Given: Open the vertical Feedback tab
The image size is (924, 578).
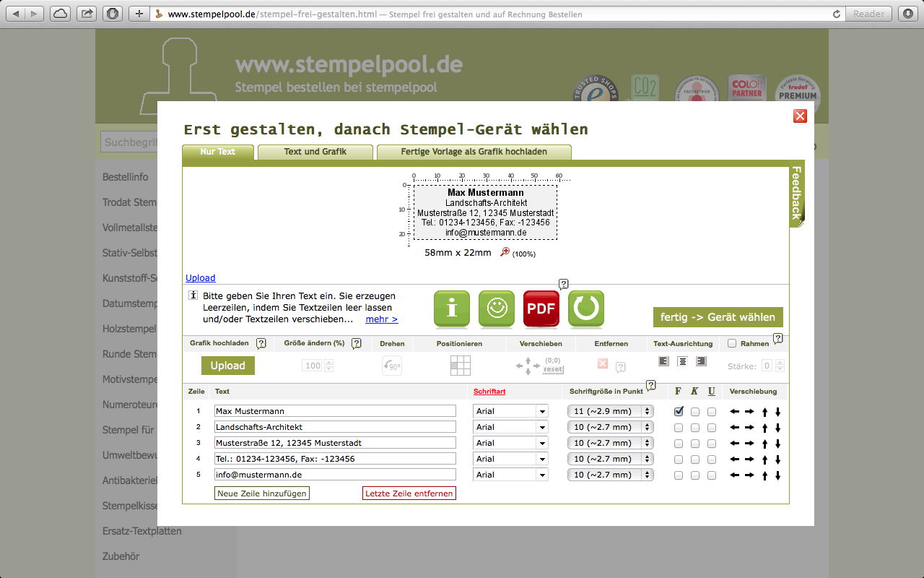Looking at the screenshot, I should (796, 193).
